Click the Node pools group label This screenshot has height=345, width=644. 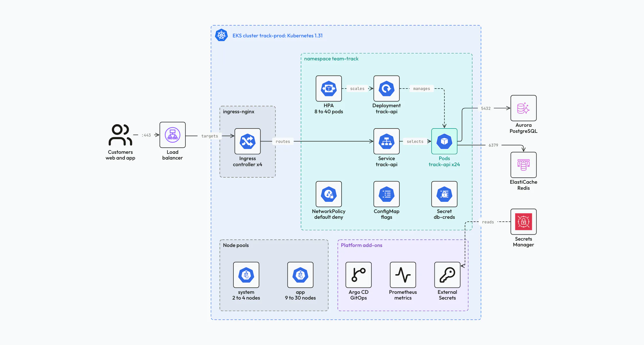236,245
